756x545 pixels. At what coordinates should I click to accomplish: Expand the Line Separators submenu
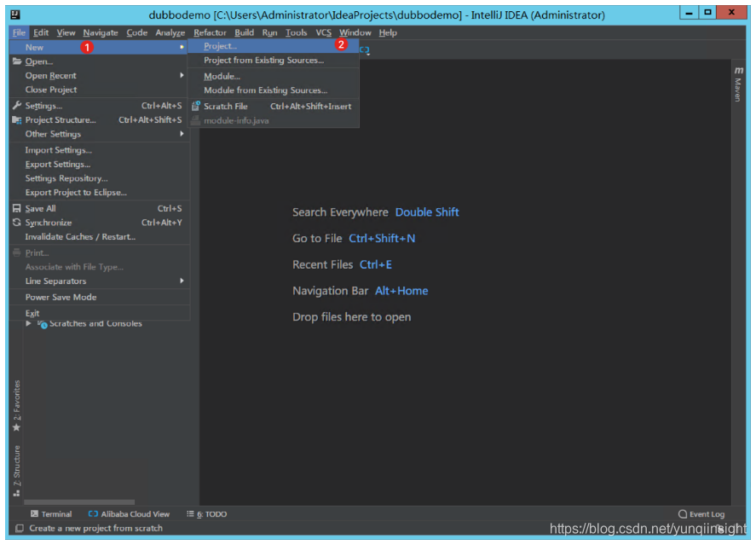point(99,281)
